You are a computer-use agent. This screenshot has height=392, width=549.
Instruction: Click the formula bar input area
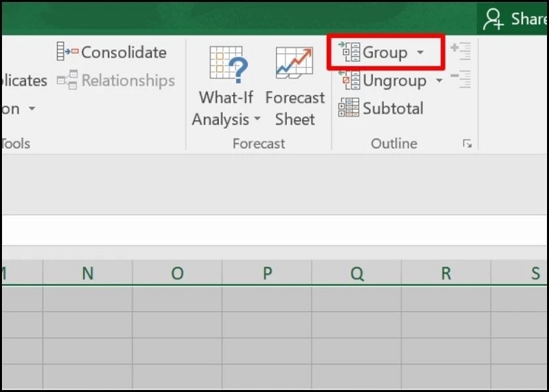pyautogui.click(x=274, y=229)
